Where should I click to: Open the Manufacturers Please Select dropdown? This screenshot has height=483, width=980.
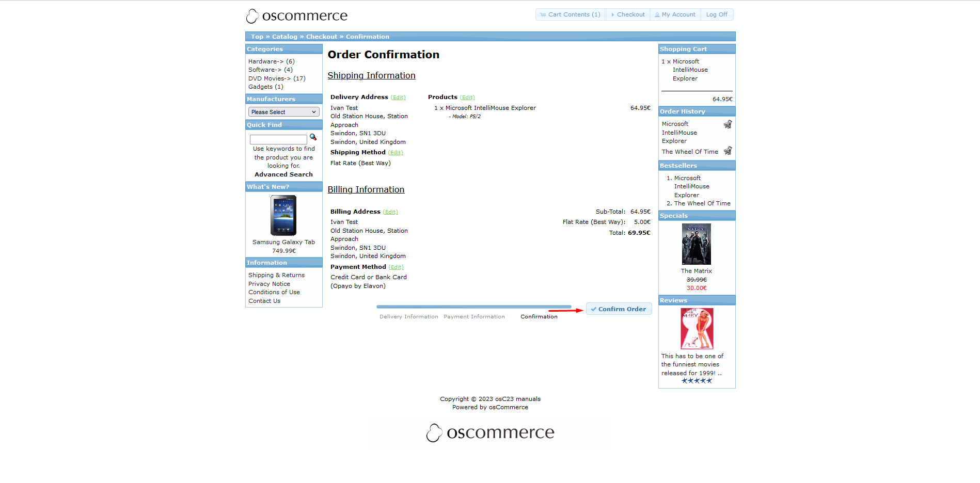click(x=283, y=112)
